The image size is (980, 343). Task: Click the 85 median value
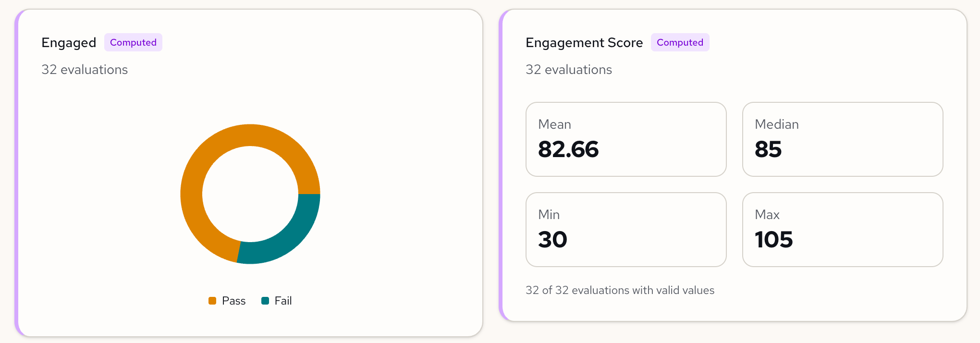click(768, 149)
